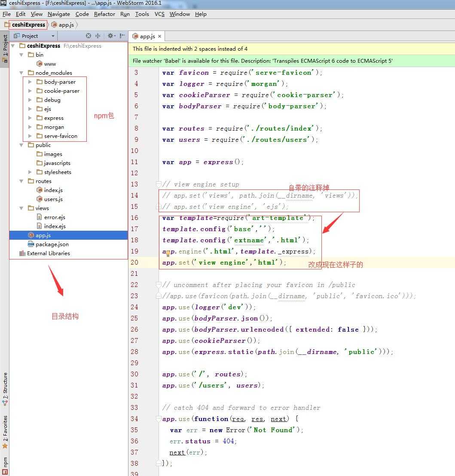Expand the express folder
This screenshot has height=476, width=455.
point(30,118)
